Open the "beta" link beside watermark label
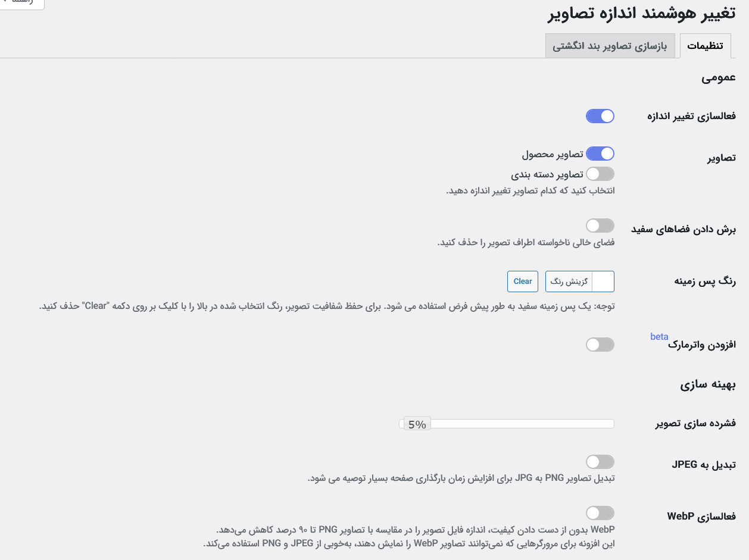Viewport: 749px width, 560px height. click(659, 336)
